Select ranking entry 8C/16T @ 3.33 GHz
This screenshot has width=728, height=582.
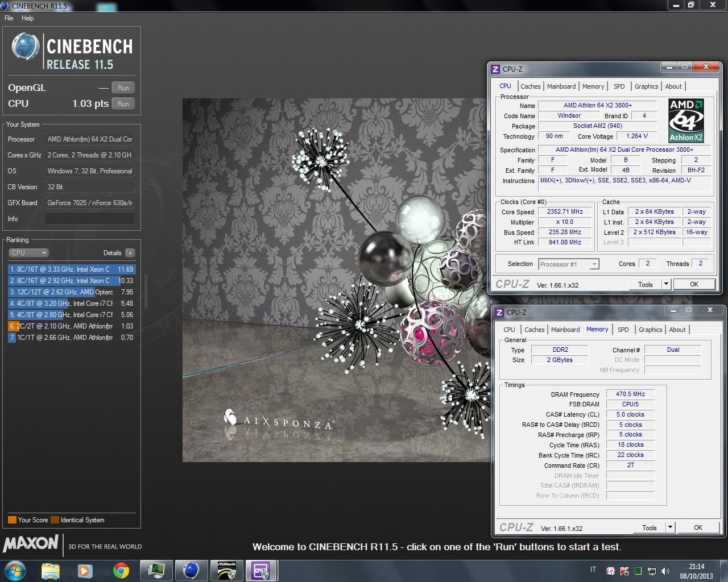tap(72, 269)
